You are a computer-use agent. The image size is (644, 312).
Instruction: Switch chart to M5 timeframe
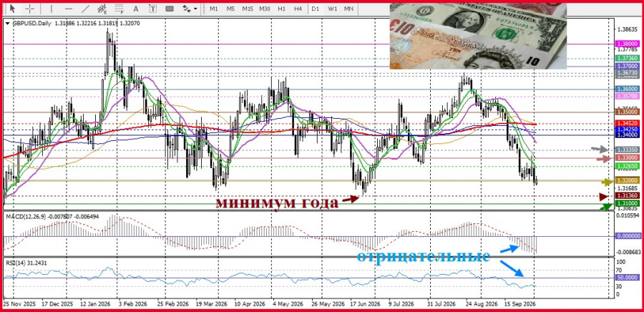230,9
